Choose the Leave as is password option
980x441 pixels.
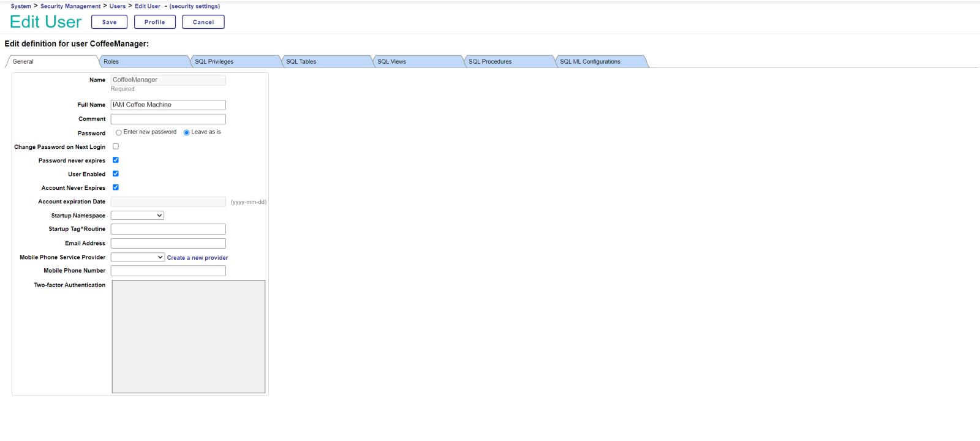187,132
